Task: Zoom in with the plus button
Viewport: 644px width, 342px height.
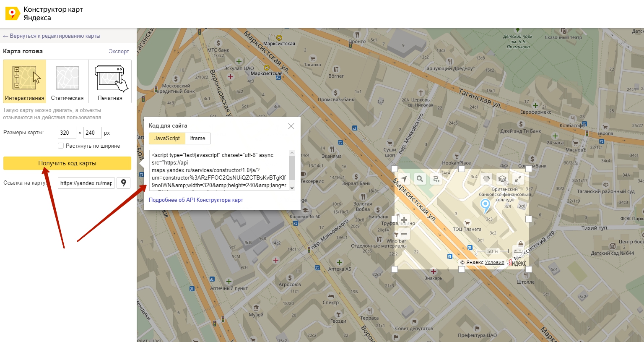Action: coord(404,220)
